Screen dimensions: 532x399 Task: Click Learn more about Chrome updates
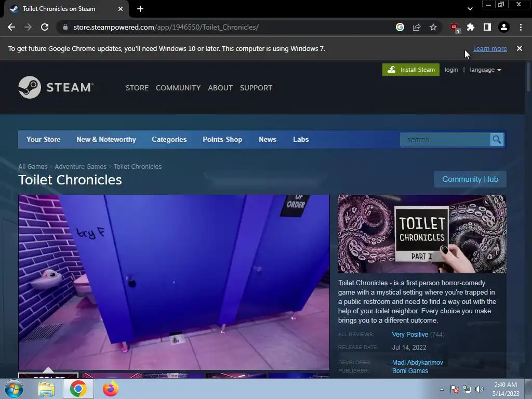point(490,48)
